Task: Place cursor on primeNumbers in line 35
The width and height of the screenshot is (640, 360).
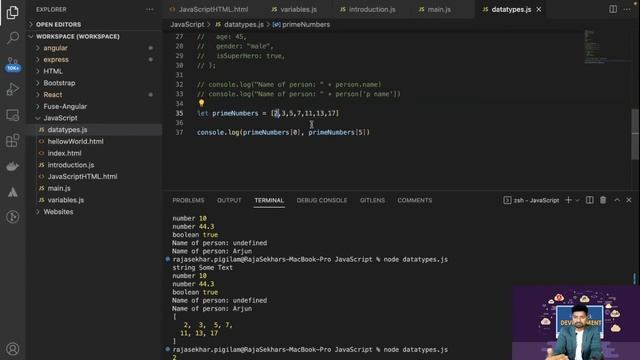Action: (x=235, y=113)
